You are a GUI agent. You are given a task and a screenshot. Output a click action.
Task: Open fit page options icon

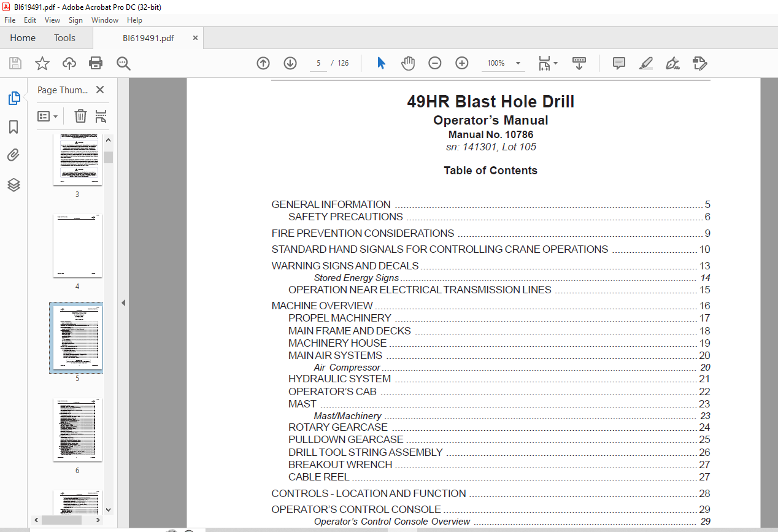pyautogui.click(x=547, y=63)
